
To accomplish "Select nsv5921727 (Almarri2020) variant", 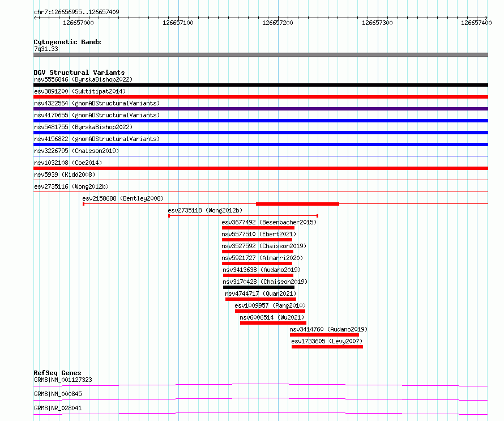I will [x=262, y=258].
